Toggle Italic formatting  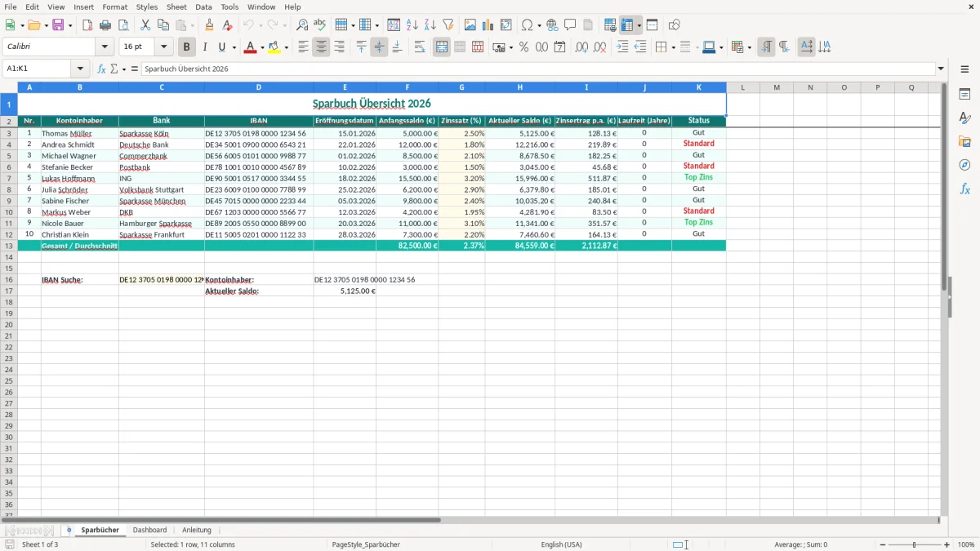coord(205,47)
